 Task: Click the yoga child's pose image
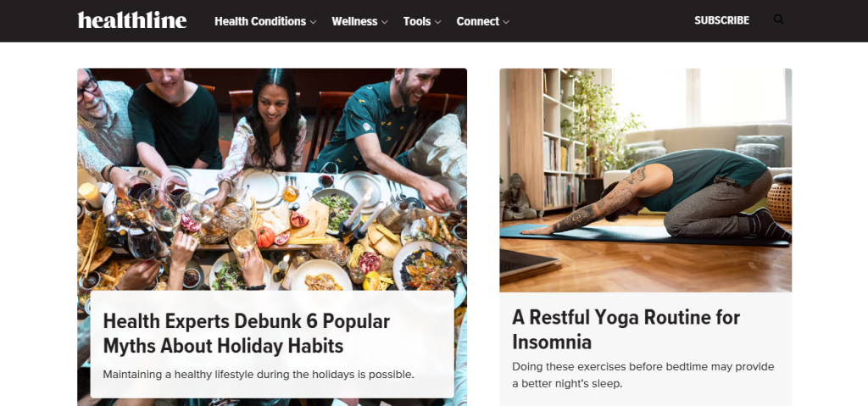(x=645, y=180)
